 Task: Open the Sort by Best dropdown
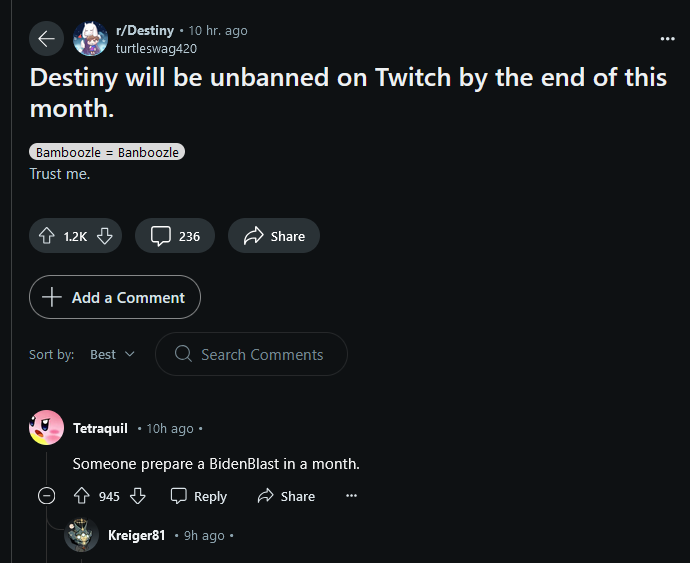[112, 354]
